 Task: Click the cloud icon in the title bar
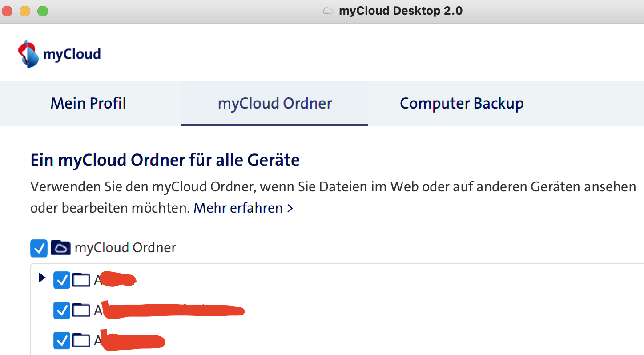coord(327,10)
